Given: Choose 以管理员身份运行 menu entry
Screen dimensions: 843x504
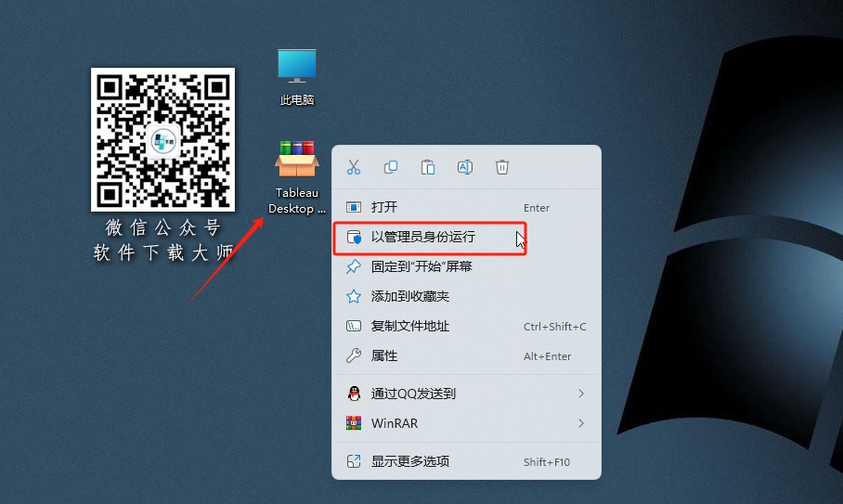Looking at the screenshot, I should pyautogui.click(x=466, y=237).
